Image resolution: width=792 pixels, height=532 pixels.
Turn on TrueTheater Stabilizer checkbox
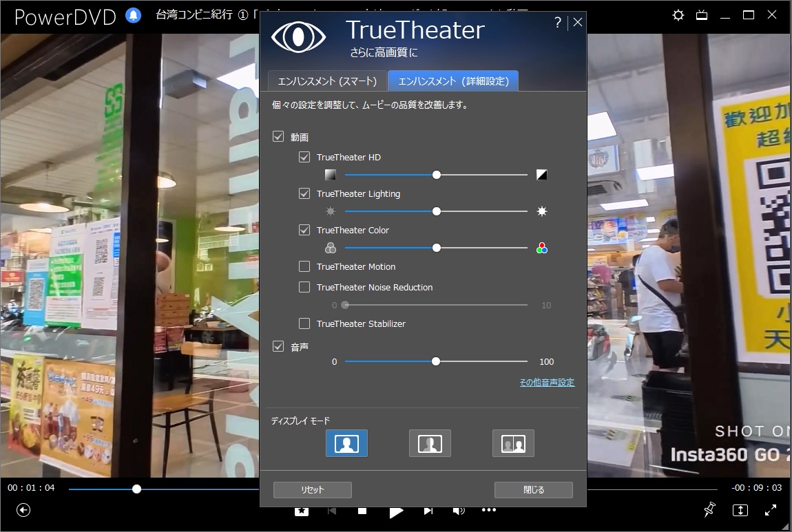[304, 324]
